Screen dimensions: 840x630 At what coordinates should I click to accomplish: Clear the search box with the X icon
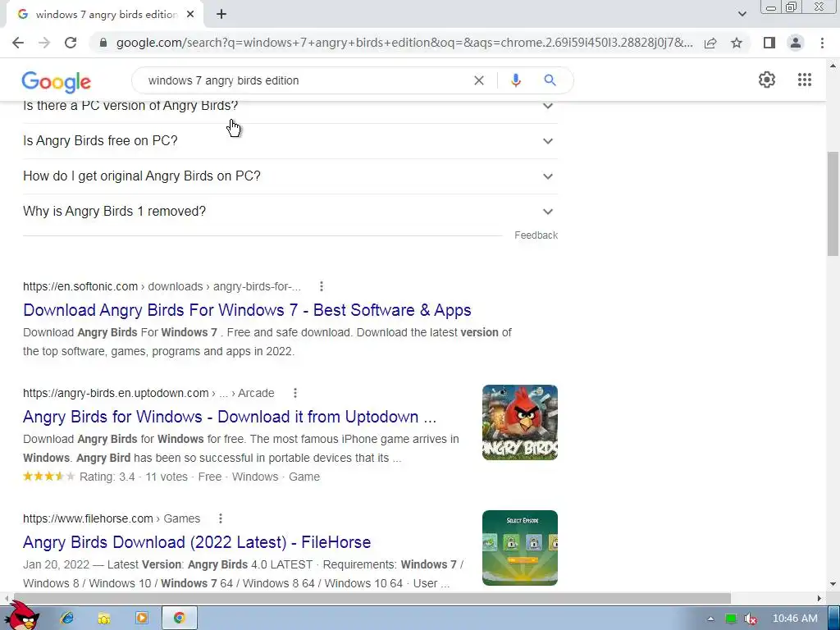click(x=479, y=80)
